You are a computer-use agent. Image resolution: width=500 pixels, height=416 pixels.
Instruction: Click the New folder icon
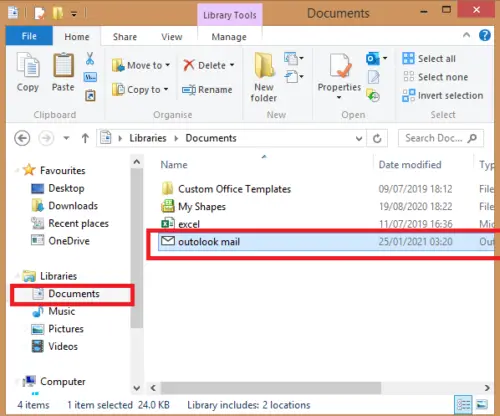point(264,65)
